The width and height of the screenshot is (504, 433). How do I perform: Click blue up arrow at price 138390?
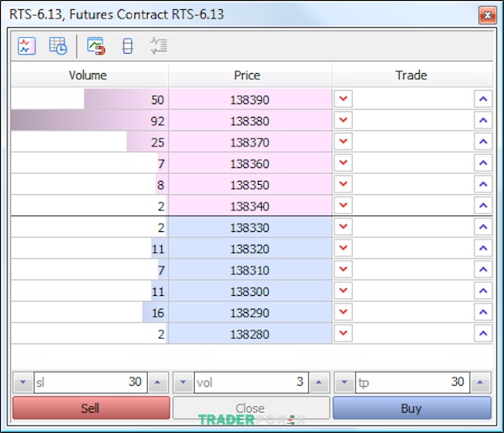click(483, 99)
